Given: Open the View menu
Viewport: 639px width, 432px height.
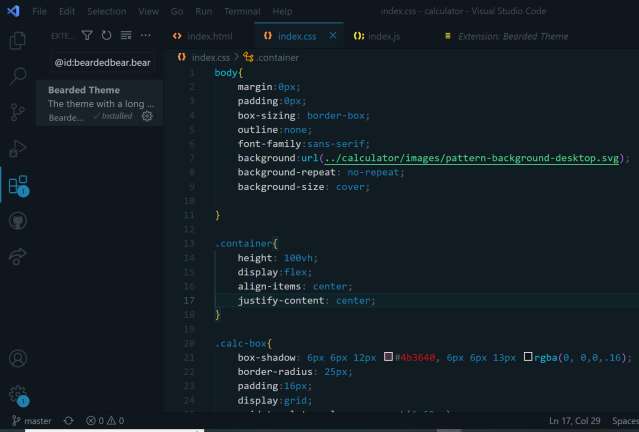Looking at the screenshot, I should coord(148,11).
